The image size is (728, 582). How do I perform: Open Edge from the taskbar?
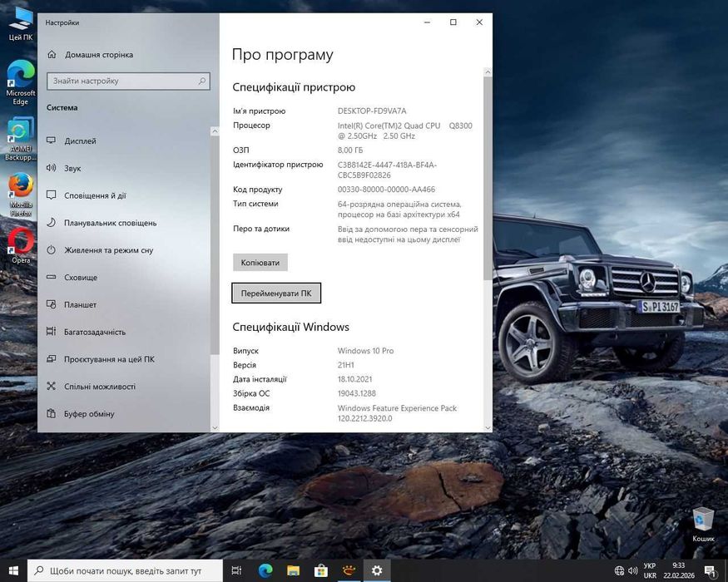pyautogui.click(x=265, y=570)
